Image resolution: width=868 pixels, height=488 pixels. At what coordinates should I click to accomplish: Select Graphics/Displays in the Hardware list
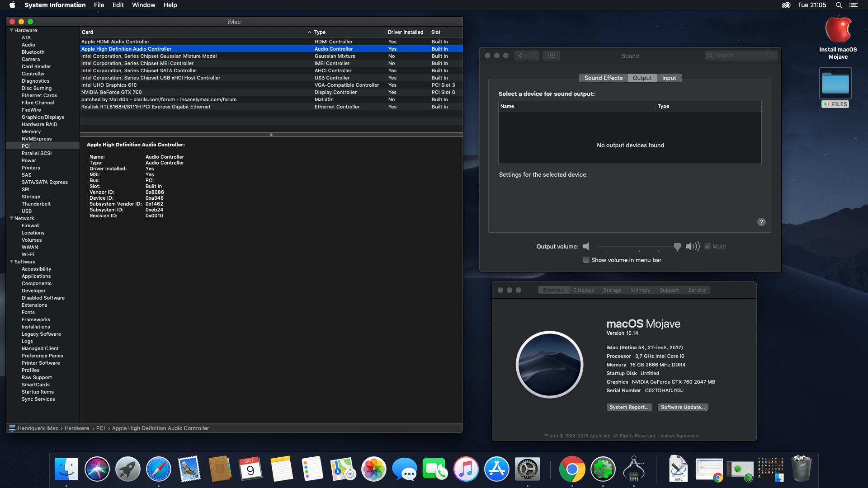[x=43, y=117]
